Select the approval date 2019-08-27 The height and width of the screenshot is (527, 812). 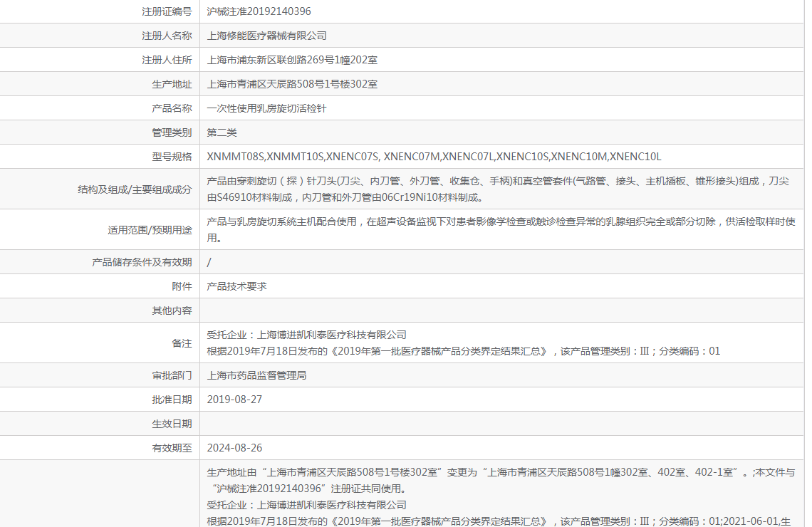(x=234, y=400)
